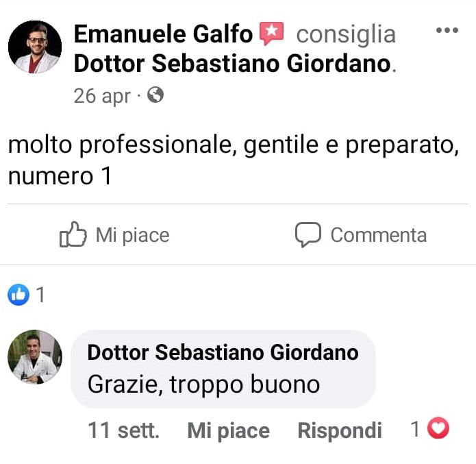Open the commenter's avatar next to the reply
Image resolution: width=476 pixels, height=464 pixels.
click(x=35, y=357)
